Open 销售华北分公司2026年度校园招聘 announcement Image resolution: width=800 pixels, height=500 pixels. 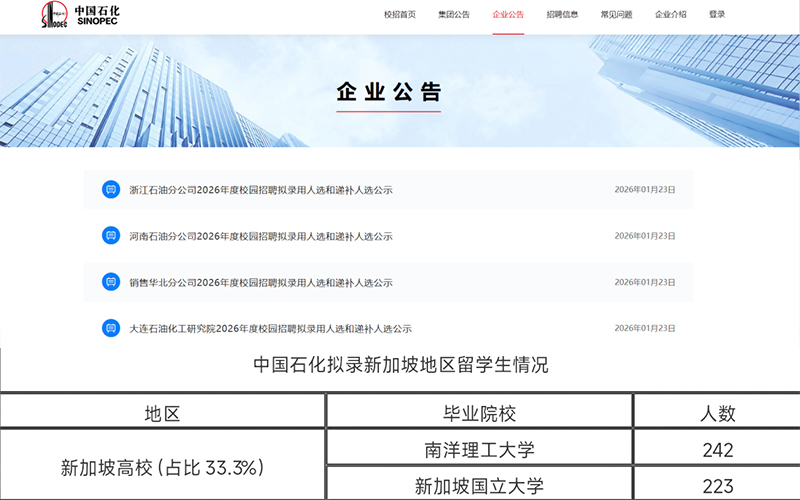(261, 283)
